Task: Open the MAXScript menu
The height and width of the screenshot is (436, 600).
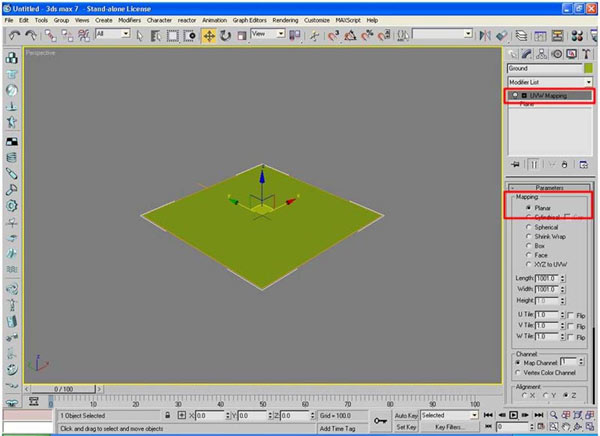Action: (x=348, y=20)
